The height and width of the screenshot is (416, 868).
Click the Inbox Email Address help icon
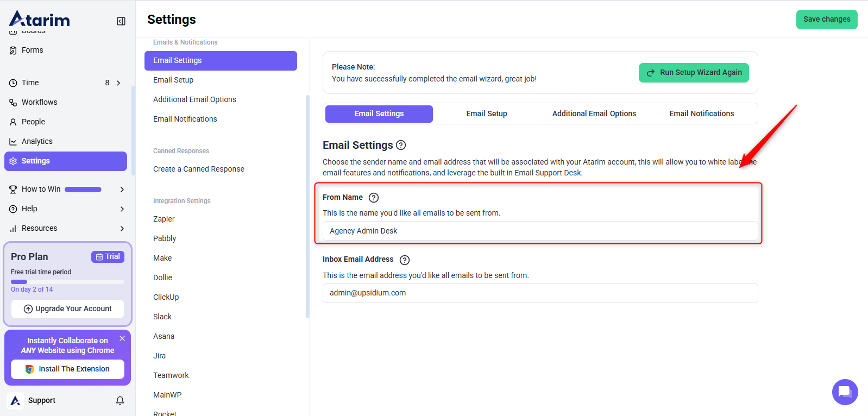[405, 260]
